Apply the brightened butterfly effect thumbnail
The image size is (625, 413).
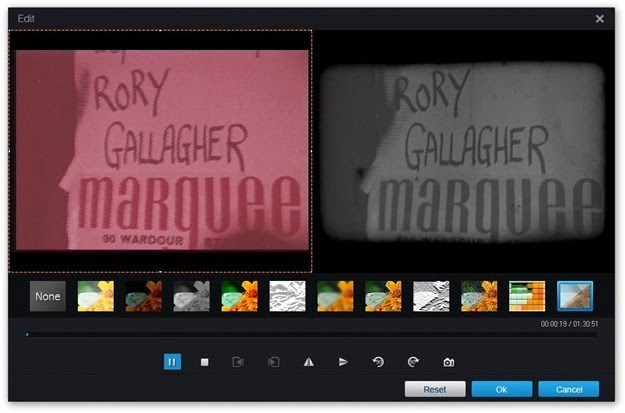tap(96, 296)
